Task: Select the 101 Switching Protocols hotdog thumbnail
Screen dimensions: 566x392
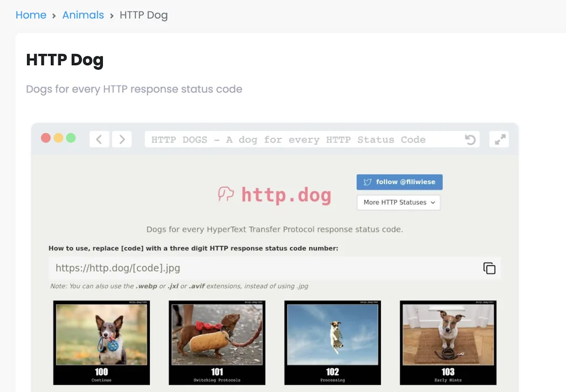Action: (x=217, y=342)
